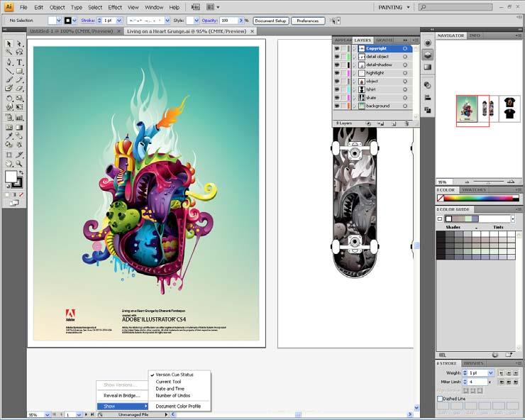Select the Rectangle tool
This screenshot has width=525, height=420.
(19, 71)
